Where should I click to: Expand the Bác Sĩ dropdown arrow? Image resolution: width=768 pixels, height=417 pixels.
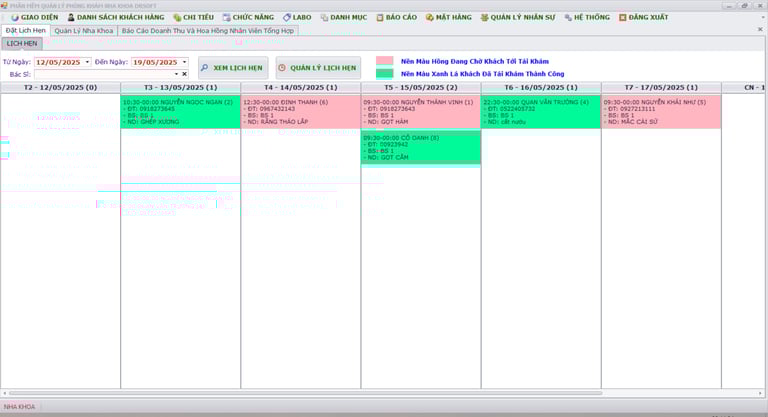(x=176, y=74)
